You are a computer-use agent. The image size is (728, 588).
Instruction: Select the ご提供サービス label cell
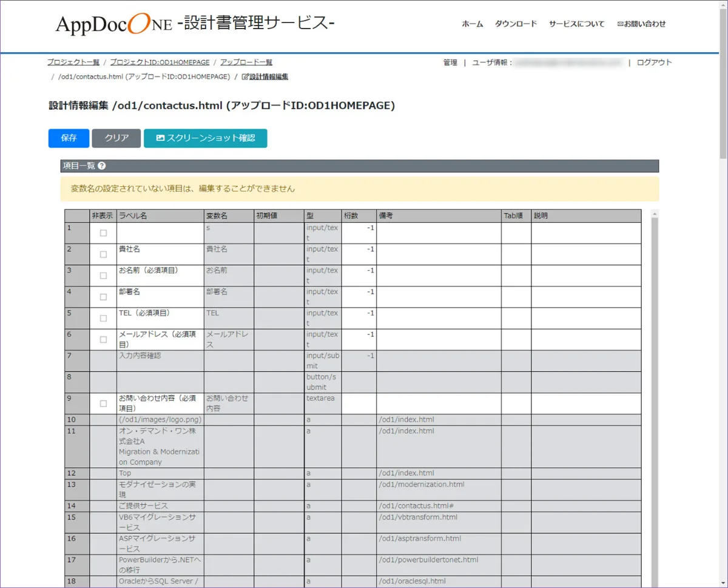coord(160,506)
